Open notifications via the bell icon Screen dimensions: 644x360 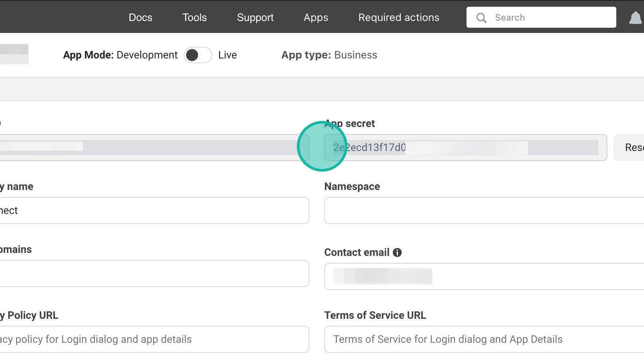[x=635, y=18]
